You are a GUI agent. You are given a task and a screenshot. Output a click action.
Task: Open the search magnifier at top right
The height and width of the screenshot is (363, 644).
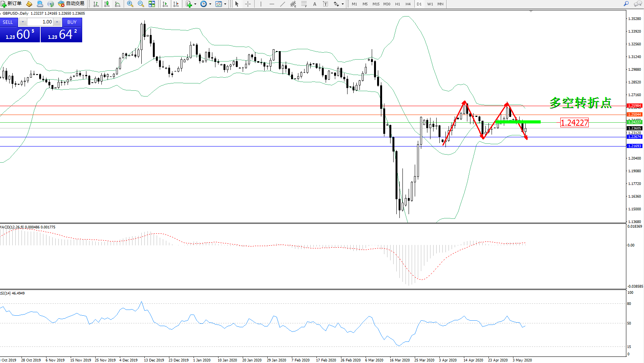tap(626, 4)
